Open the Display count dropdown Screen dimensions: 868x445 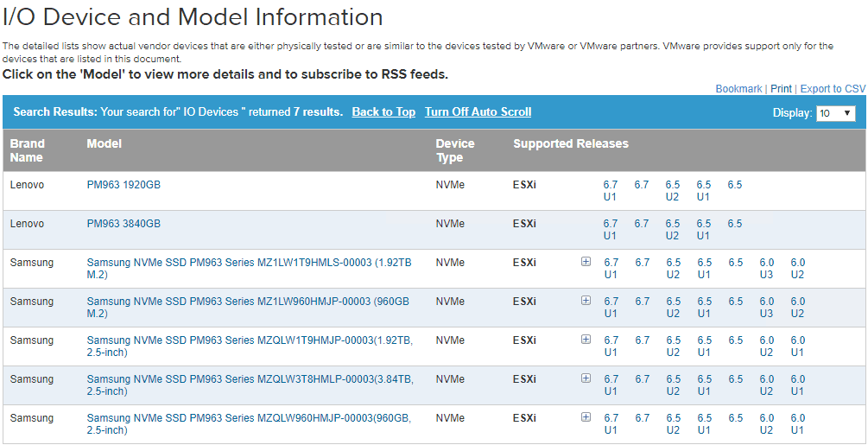(836, 113)
